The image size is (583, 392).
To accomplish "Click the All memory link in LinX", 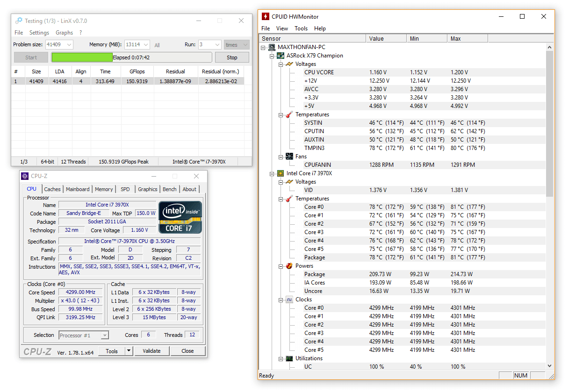I will tap(157, 45).
